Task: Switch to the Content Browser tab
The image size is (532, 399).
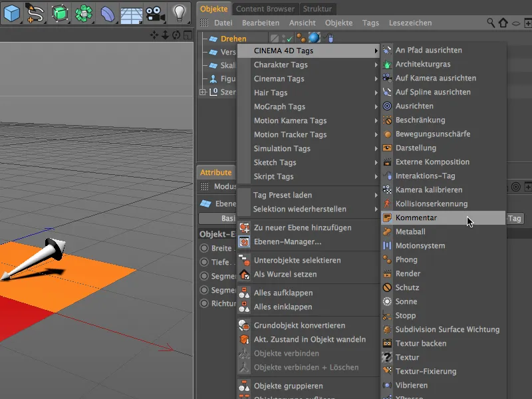Action: tap(265, 9)
